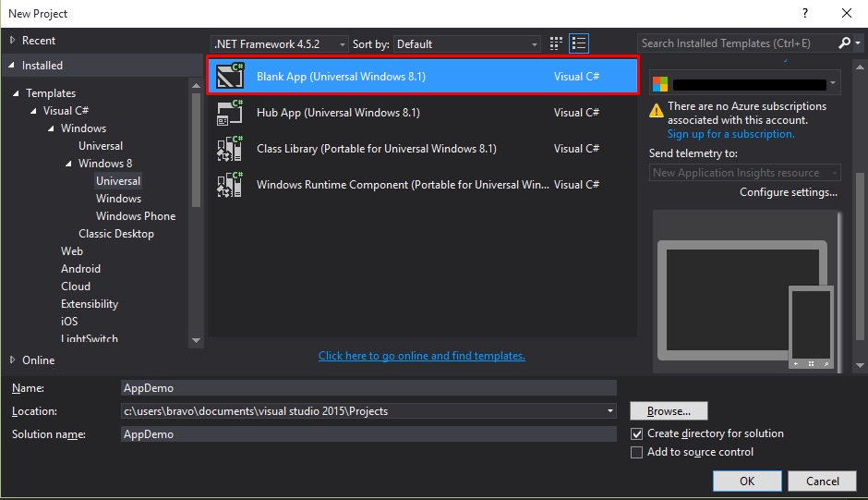
Task: Open the account selection dropdown
Action: tap(832, 84)
